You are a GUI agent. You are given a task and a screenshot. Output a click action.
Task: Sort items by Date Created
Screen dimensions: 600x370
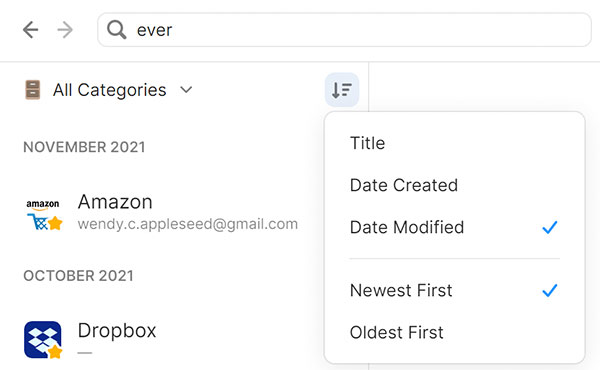pos(454,185)
